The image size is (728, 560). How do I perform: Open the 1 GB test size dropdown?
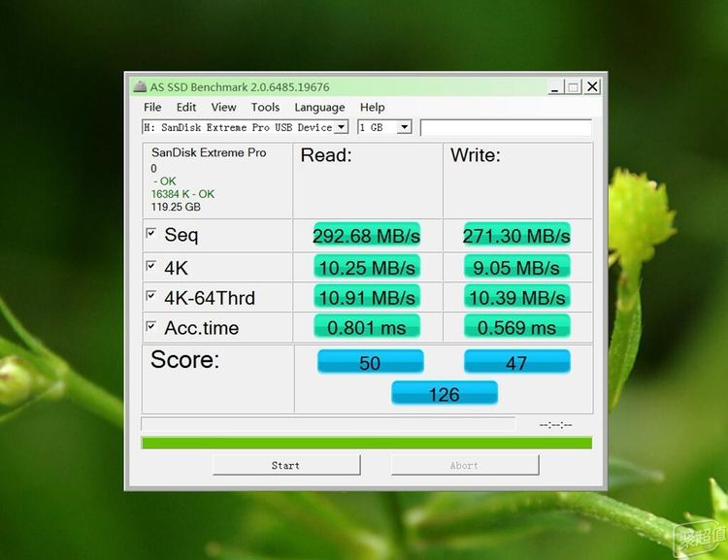(405, 127)
